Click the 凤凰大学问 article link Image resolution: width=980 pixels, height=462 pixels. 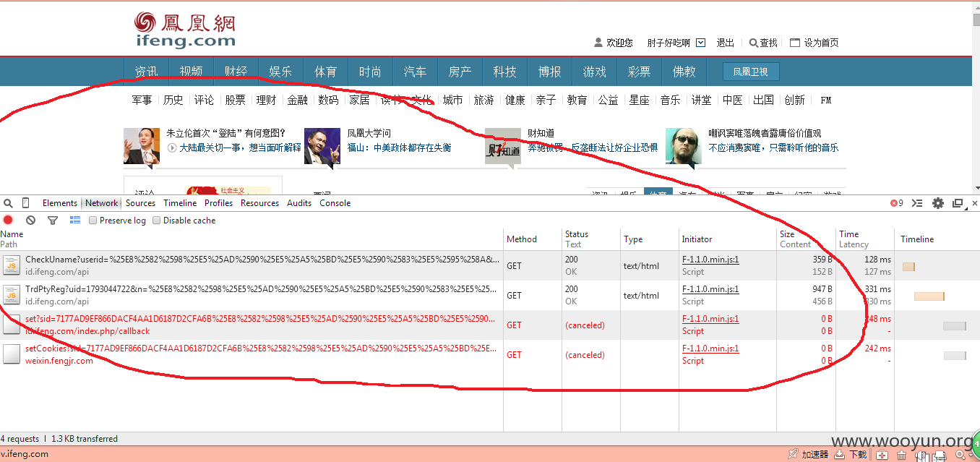[369, 133]
